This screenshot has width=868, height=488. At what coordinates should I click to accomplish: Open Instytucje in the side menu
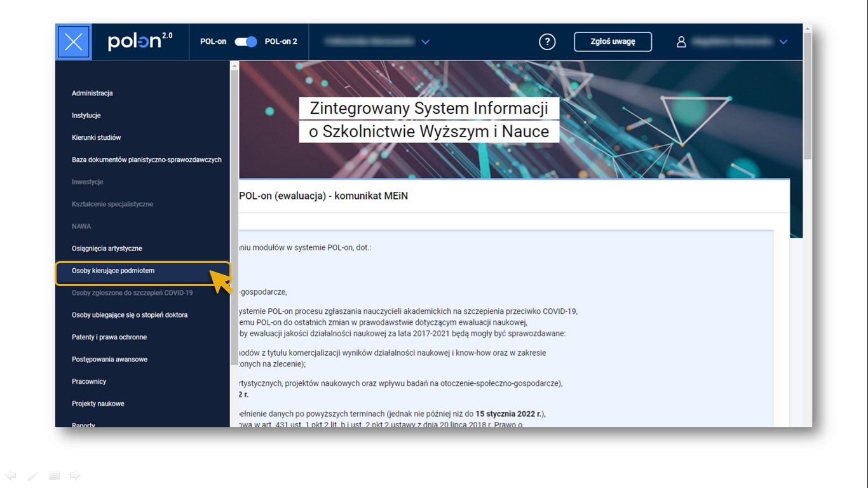point(86,116)
